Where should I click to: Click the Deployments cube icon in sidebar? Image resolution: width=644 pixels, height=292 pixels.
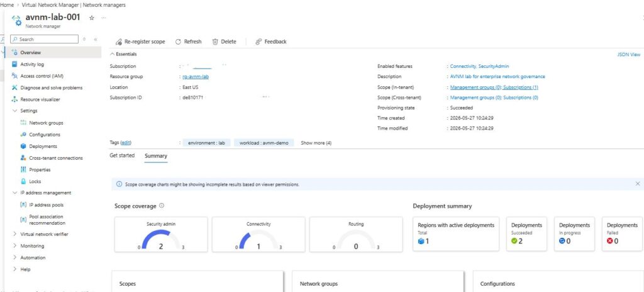(23, 146)
